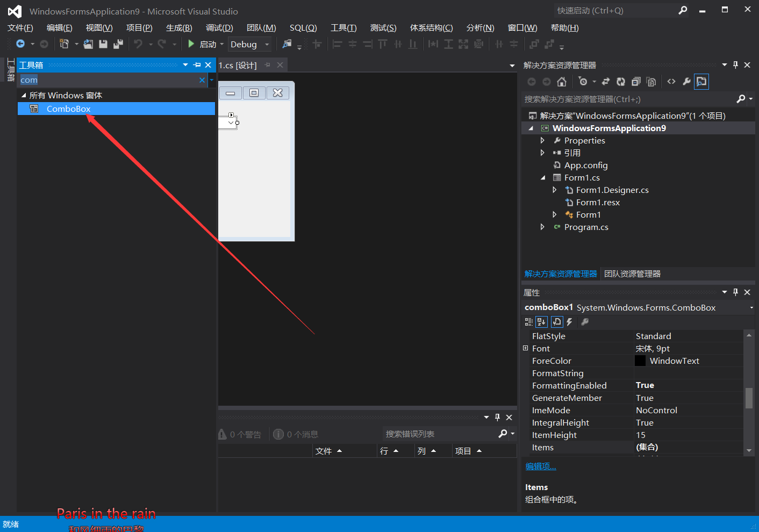Click the wrench Properties icon in Solution Explorer
759x532 pixels.
point(686,82)
